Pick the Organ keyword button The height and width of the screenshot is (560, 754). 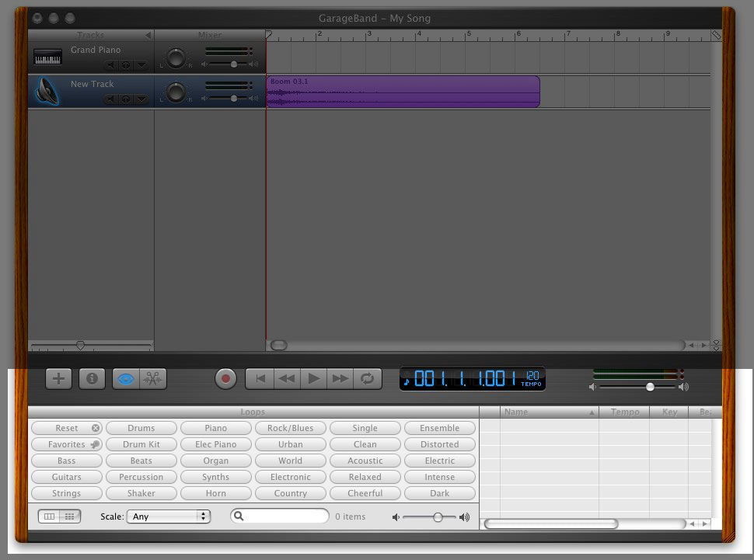click(x=216, y=461)
